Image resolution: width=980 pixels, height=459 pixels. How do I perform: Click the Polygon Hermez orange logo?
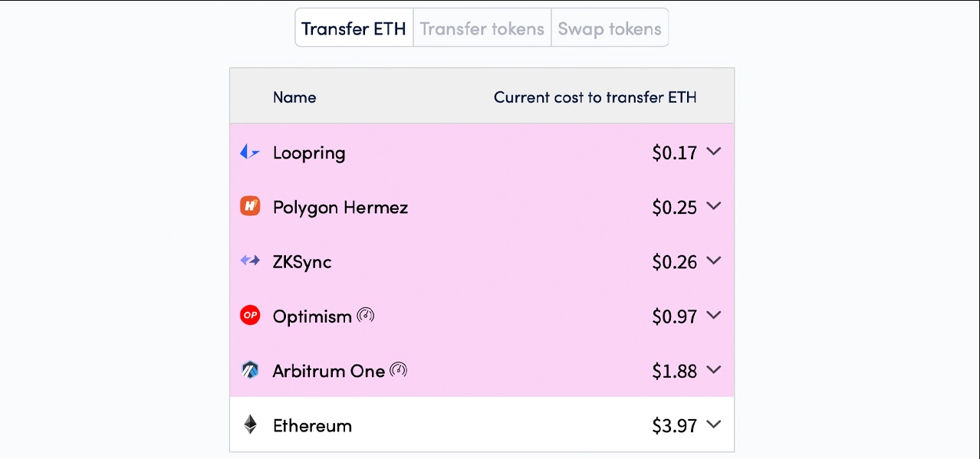(x=250, y=206)
